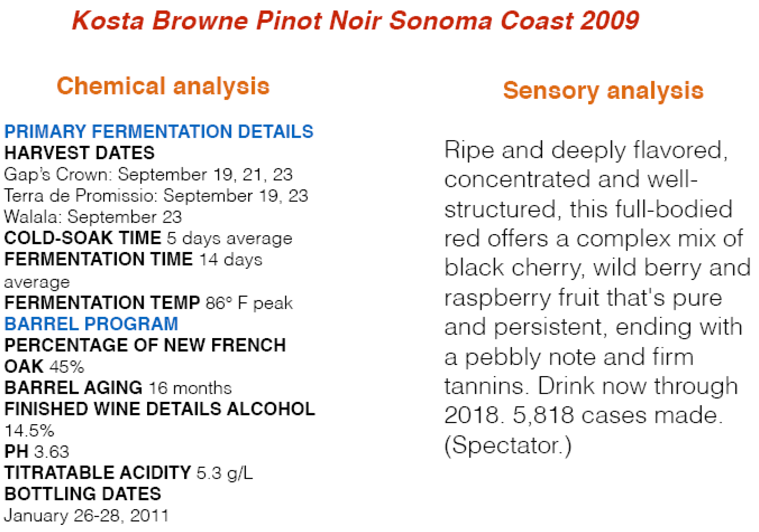Click the Cold-Soak Time entry

(x=148, y=239)
